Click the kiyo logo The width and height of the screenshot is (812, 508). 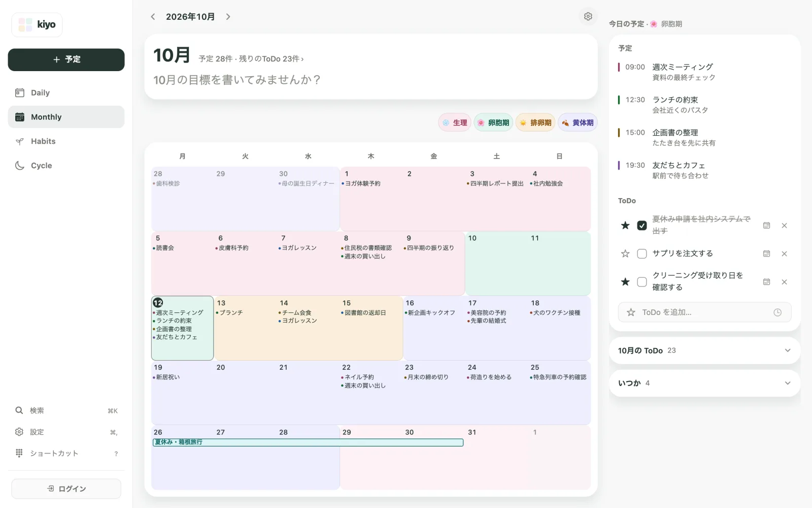(x=37, y=24)
